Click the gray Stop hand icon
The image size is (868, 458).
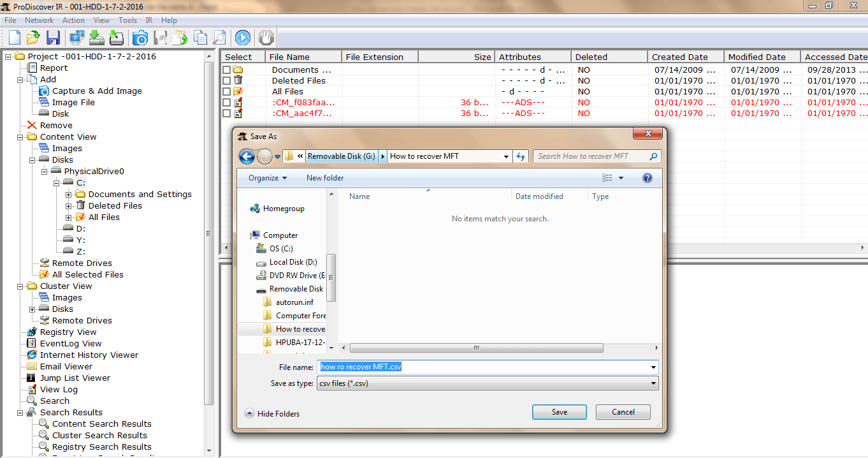266,38
